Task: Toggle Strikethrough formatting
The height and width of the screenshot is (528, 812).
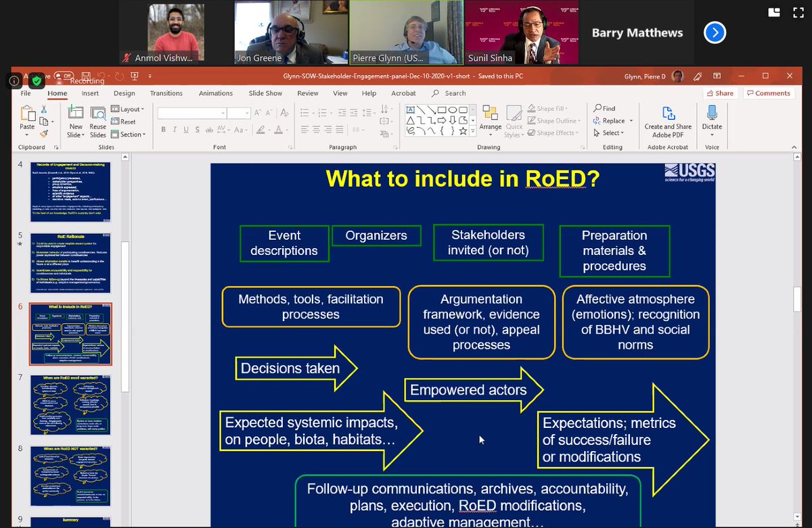Action: 208,130
